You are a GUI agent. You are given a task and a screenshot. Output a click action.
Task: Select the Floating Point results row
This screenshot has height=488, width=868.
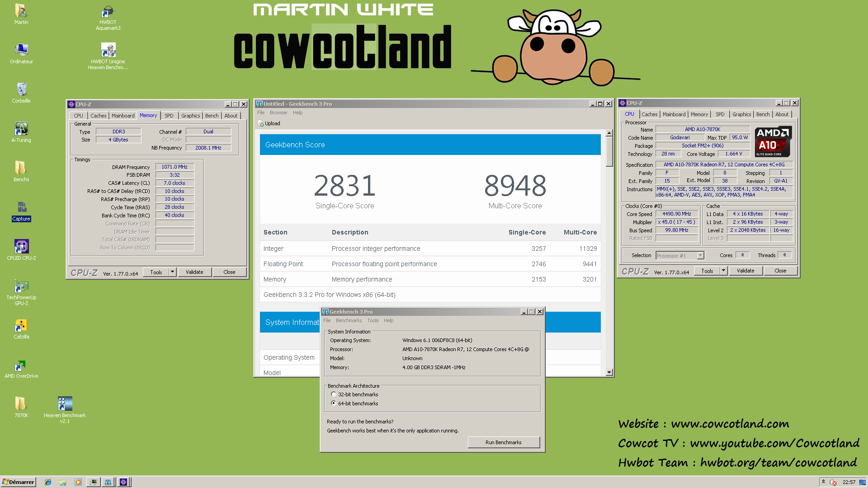tap(430, 264)
